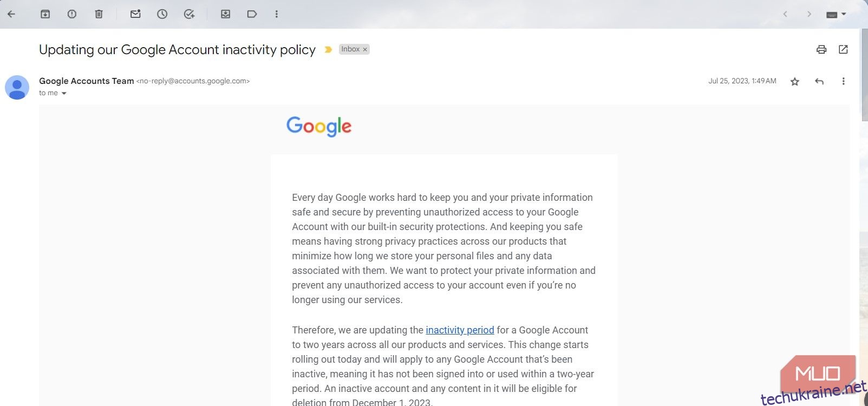Snooze this email with clock icon
Screen dimensions: 868x406
coord(162,14)
